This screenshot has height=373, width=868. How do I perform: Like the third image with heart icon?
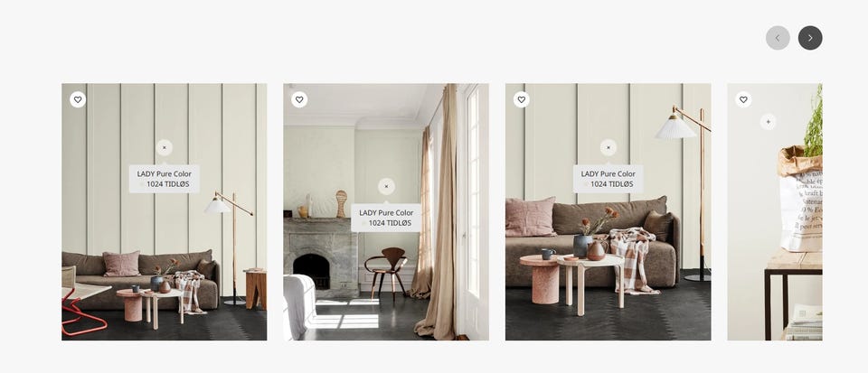(522, 99)
